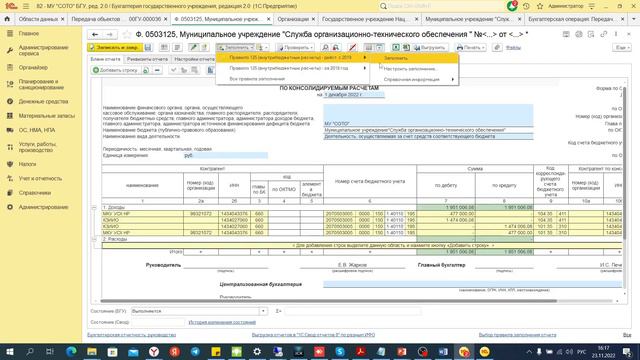Switch to 'Бланк отчета' tab
The image size is (640, 360).
click(105, 59)
